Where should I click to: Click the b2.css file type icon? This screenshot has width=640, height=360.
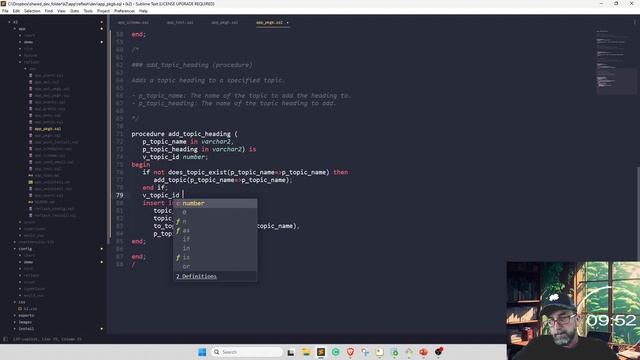tap(20, 309)
